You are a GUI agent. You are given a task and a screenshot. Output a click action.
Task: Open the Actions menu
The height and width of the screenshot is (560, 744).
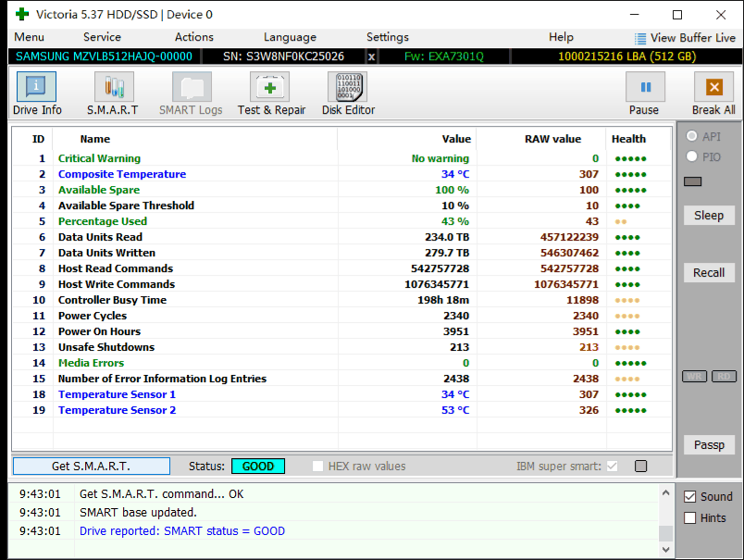[194, 37]
